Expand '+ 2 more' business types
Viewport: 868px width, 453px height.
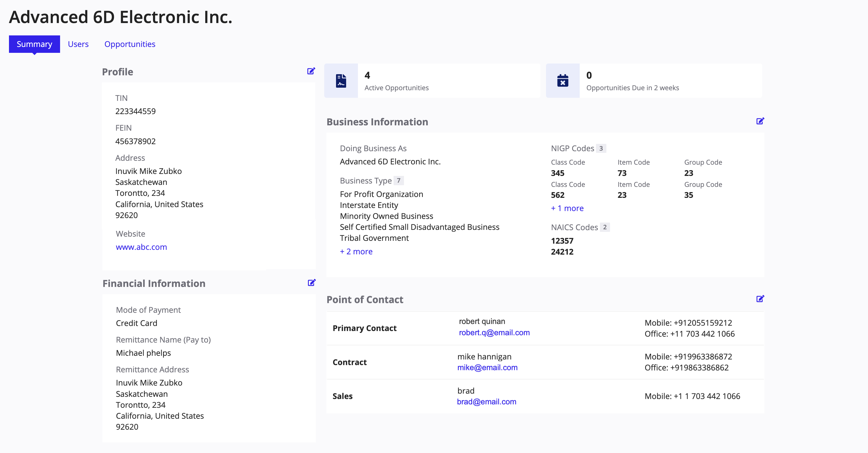click(x=356, y=252)
